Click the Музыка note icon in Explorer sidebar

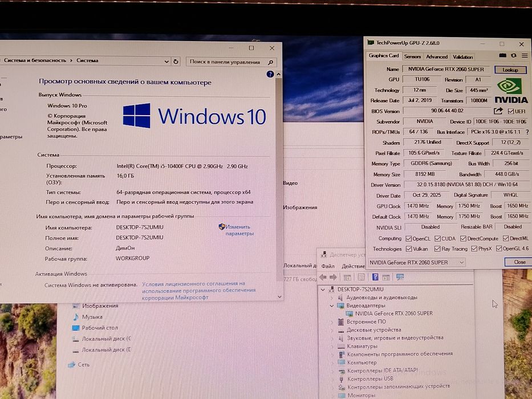(x=76, y=317)
